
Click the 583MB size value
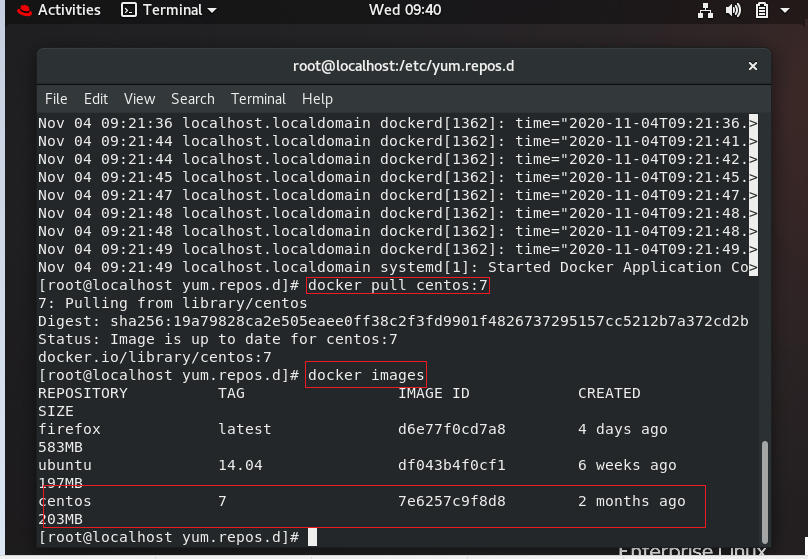pyautogui.click(x=60, y=447)
